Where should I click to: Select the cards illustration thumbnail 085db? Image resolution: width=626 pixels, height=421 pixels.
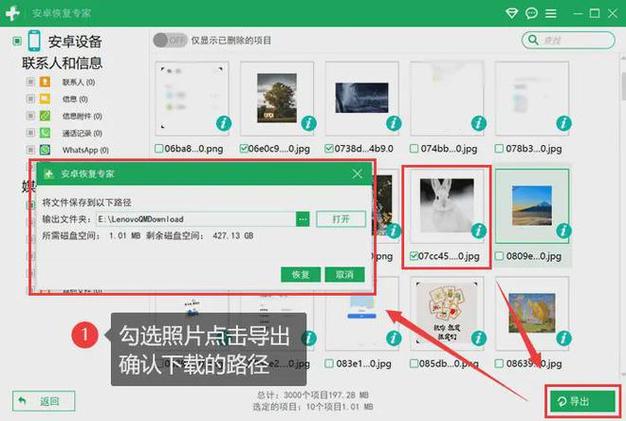click(447, 313)
